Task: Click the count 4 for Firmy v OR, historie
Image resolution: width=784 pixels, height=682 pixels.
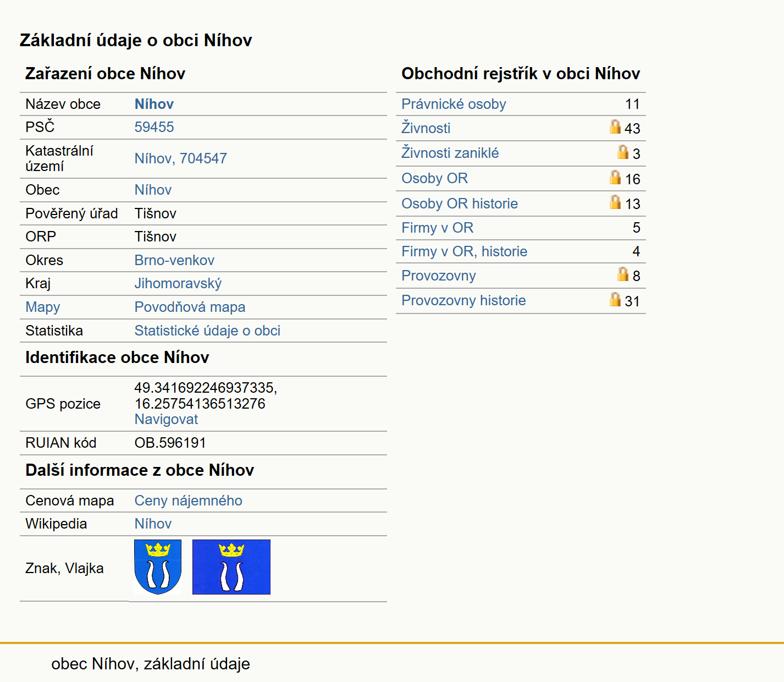Action: (x=636, y=251)
